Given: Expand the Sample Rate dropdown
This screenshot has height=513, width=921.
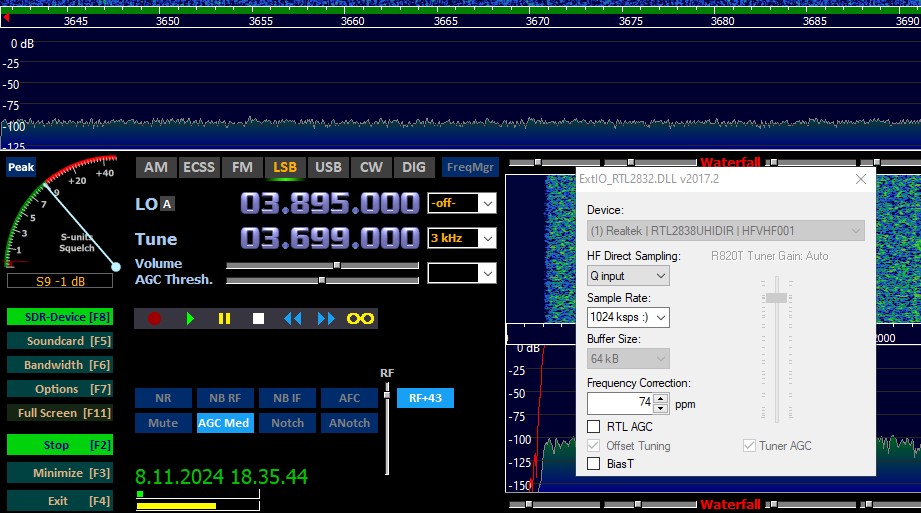Looking at the screenshot, I should coord(628,317).
